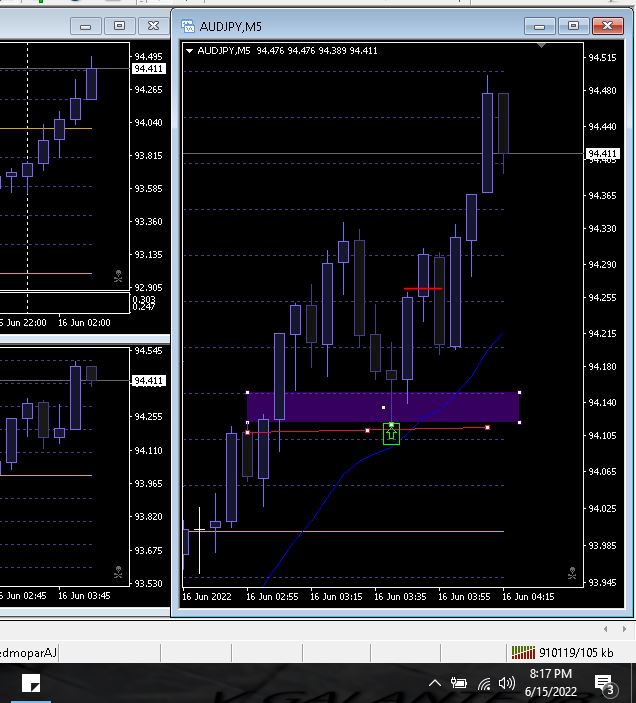The height and width of the screenshot is (703, 636).
Task: Click the green buy arrow marker on chart
Action: [391, 434]
